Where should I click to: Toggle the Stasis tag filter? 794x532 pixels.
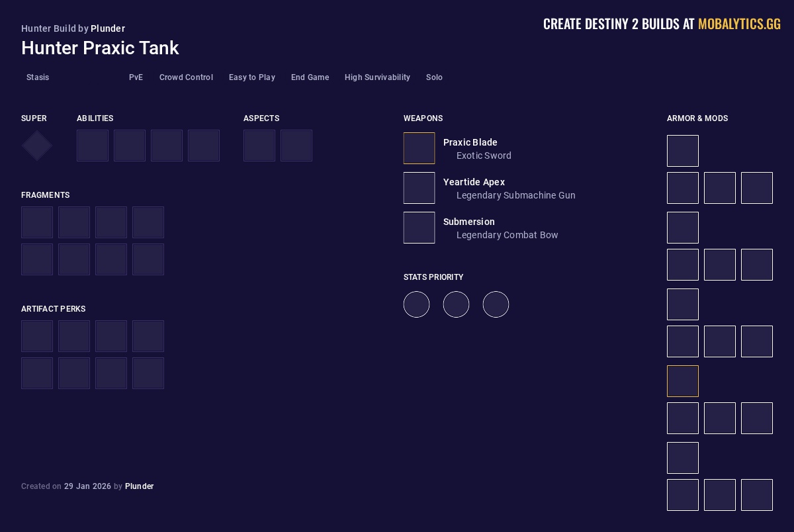38,77
